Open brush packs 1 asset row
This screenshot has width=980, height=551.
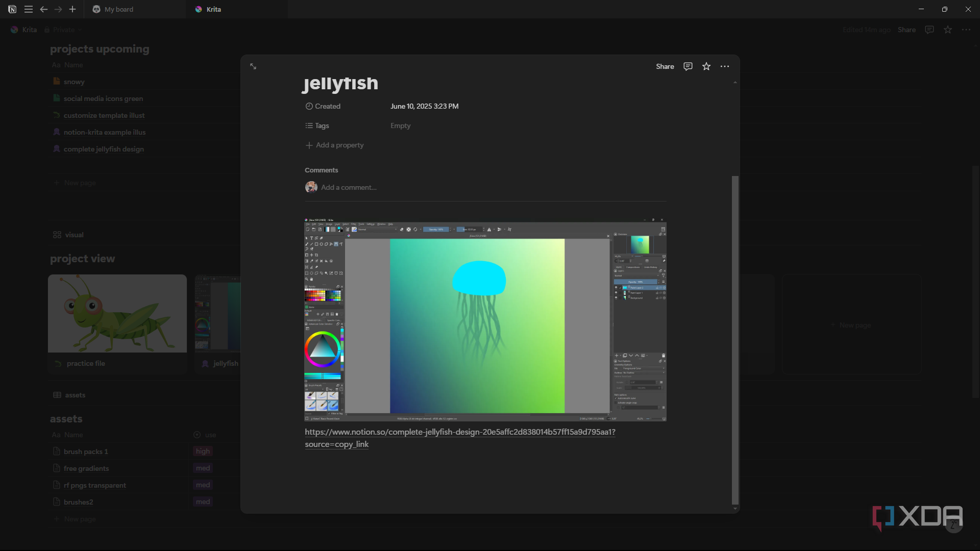coord(86,452)
